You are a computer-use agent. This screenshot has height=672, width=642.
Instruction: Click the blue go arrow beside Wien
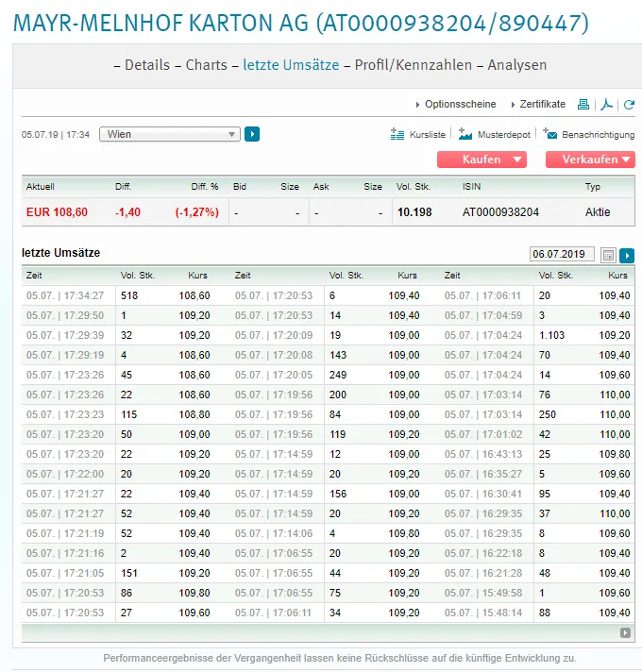coord(252,134)
